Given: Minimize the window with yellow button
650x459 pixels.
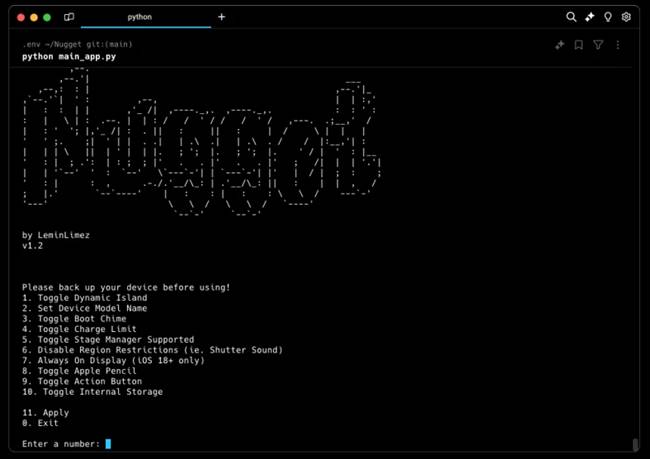Looking at the screenshot, I should (33, 17).
